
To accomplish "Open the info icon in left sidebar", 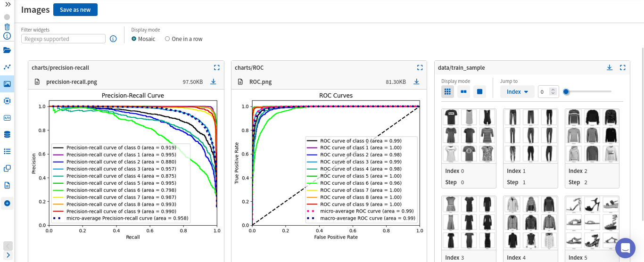I will (x=7, y=36).
